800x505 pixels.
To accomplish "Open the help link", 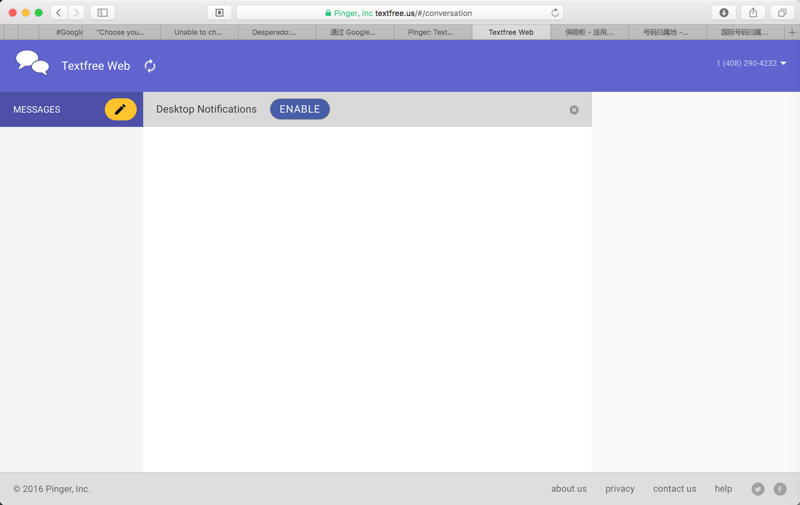I will (x=723, y=489).
